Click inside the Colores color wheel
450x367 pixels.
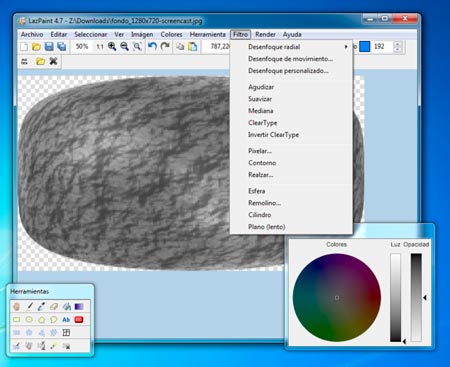click(x=337, y=298)
